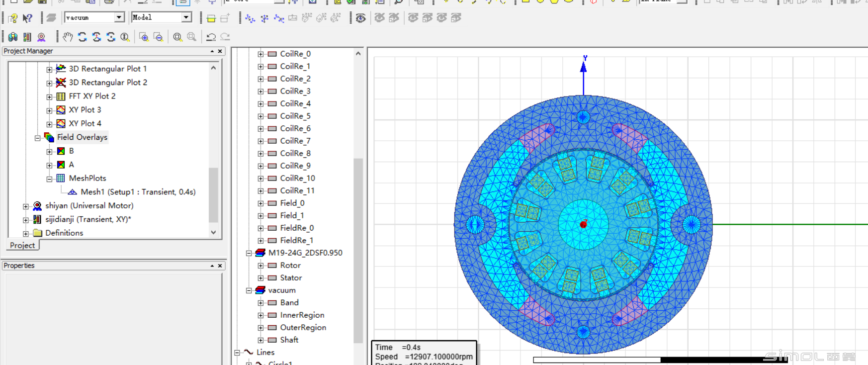Click the RMxprt design icon in toolbar
Screen dimensions: 868x365
[42, 37]
